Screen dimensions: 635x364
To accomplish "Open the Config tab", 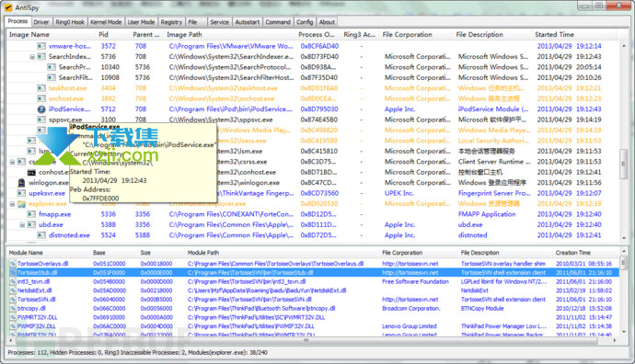I will (x=305, y=22).
